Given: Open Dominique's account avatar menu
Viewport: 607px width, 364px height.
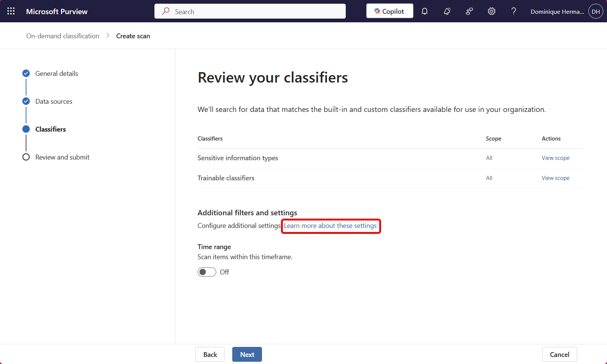Looking at the screenshot, I should pyautogui.click(x=595, y=11).
